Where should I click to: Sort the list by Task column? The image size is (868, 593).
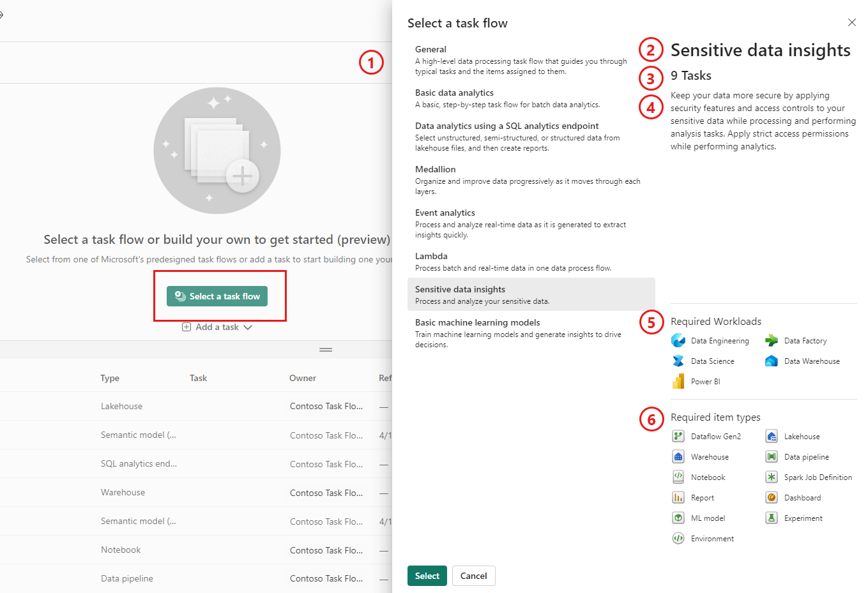pyautogui.click(x=198, y=378)
